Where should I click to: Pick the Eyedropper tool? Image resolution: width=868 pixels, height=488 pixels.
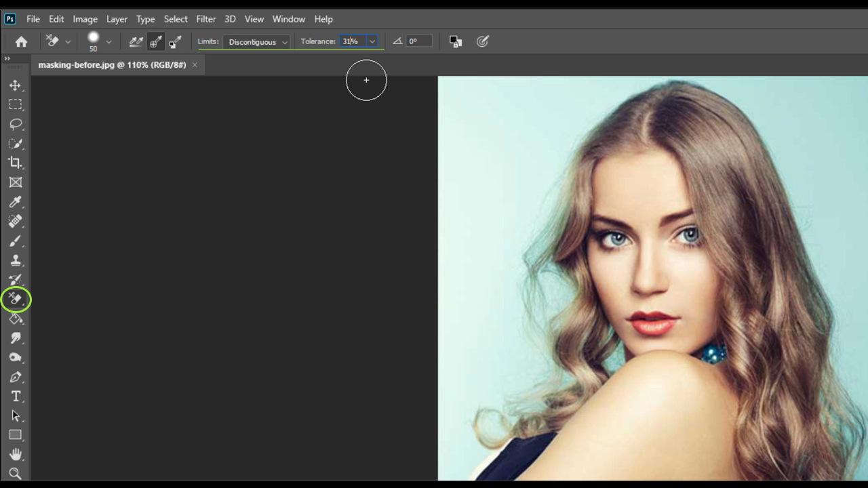16,202
